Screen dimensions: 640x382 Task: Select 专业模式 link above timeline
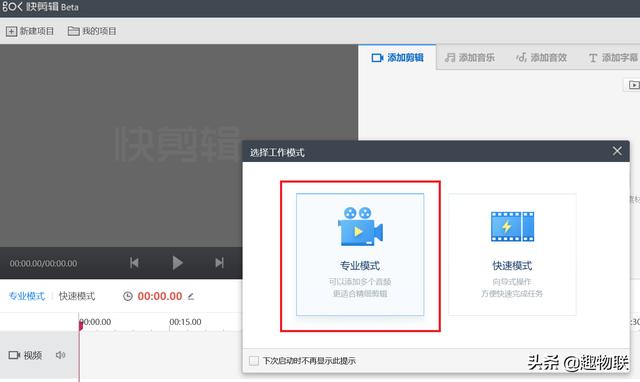click(27, 296)
